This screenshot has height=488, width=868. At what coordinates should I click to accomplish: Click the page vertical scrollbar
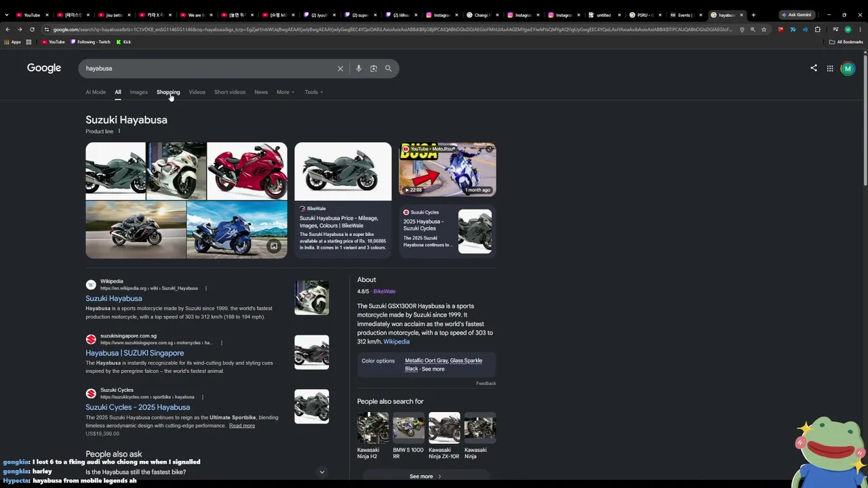pos(865,122)
